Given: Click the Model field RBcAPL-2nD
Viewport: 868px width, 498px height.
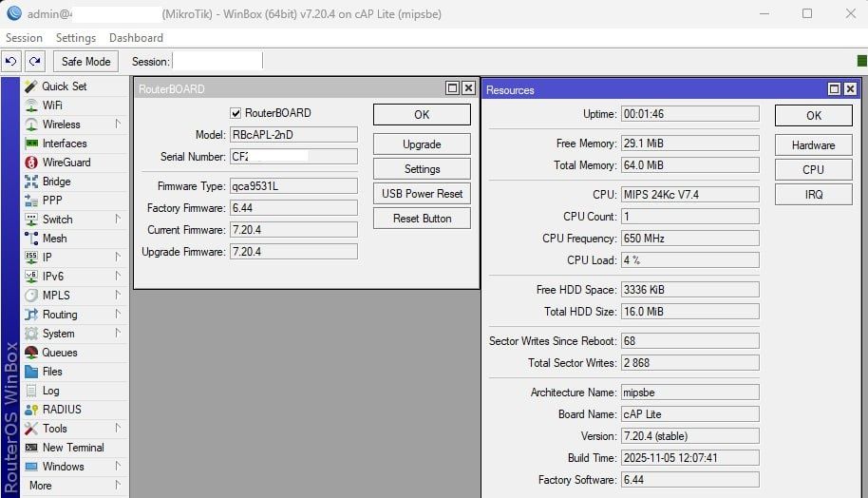Looking at the screenshot, I should [x=293, y=135].
